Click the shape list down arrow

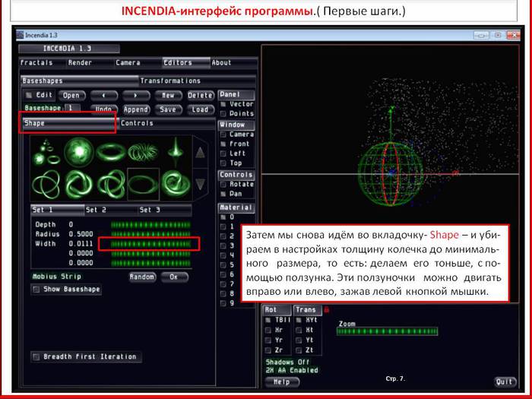(200, 184)
